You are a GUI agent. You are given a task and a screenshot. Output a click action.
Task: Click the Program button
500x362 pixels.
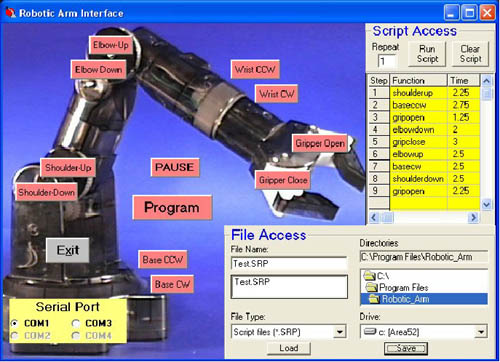pos(172,207)
